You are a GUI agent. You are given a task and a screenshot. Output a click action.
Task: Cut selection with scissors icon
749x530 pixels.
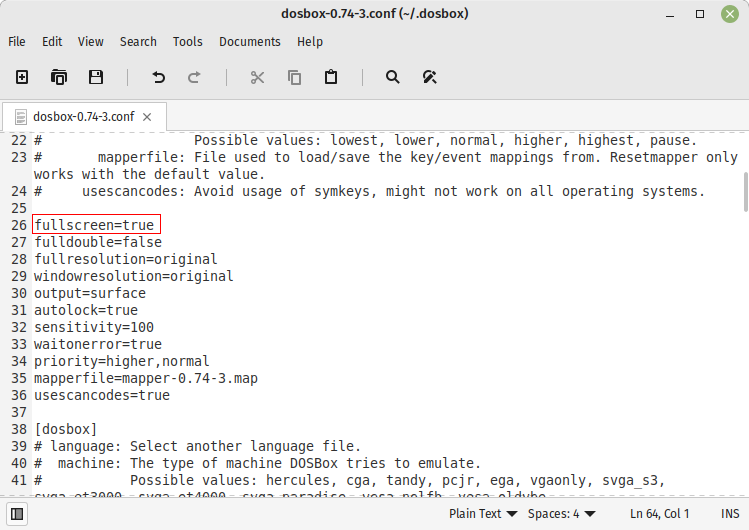[x=257, y=77]
